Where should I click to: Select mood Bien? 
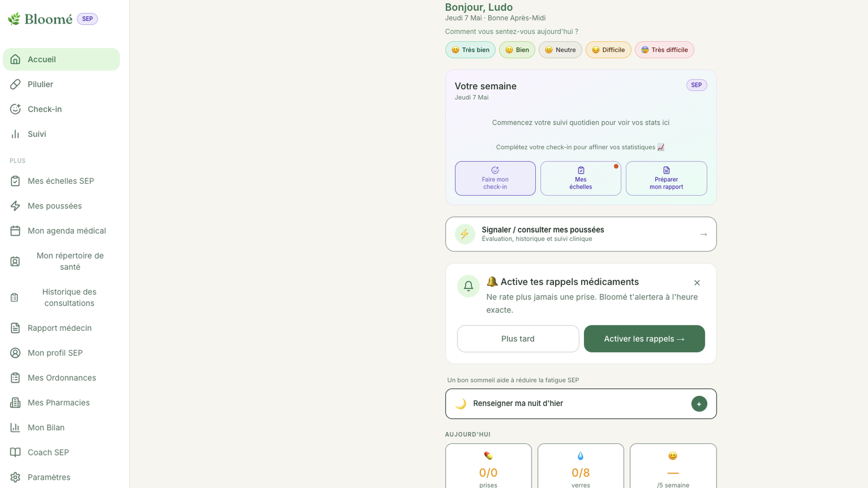point(517,50)
